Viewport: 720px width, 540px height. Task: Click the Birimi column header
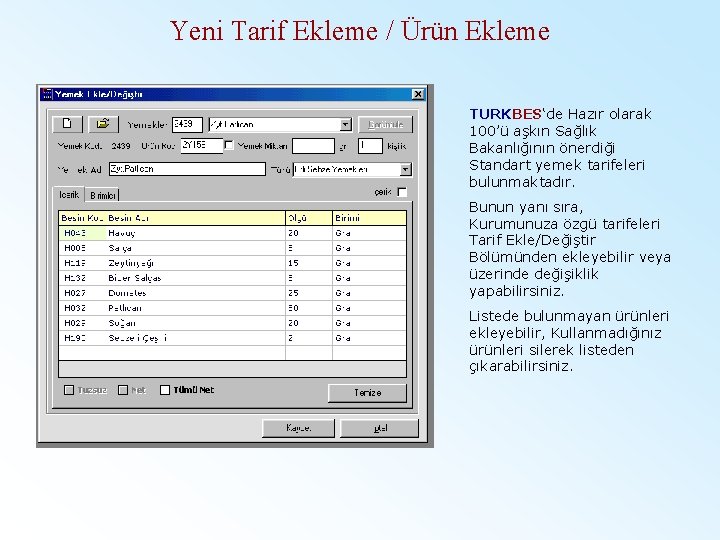[369, 218]
